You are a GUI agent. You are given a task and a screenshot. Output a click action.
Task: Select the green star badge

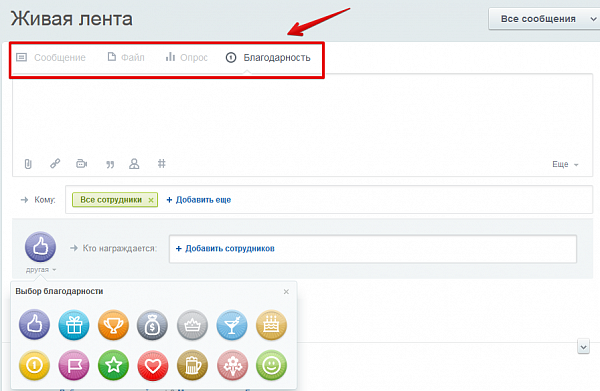pyautogui.click(x=113, y=365)
